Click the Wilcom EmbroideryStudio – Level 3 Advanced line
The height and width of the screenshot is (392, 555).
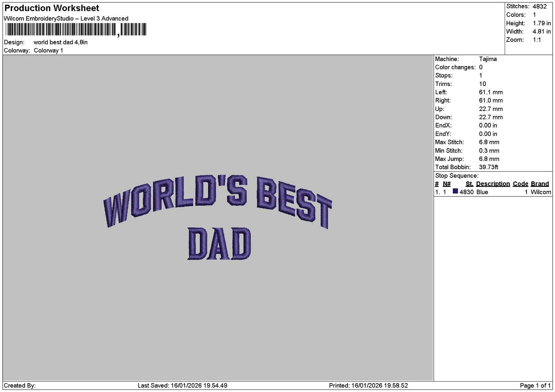[x=66, y=18]
